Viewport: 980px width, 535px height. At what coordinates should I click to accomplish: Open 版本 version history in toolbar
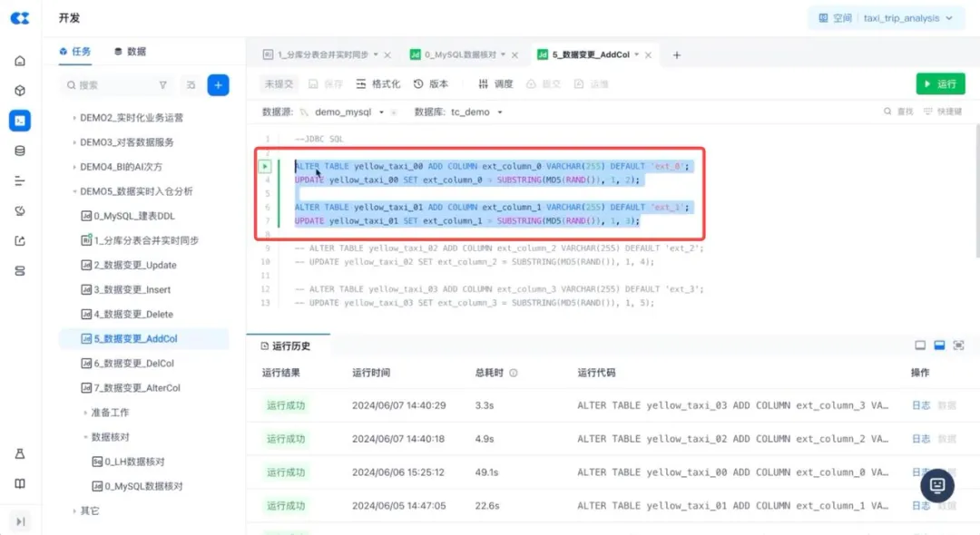(x=431, y=84)
